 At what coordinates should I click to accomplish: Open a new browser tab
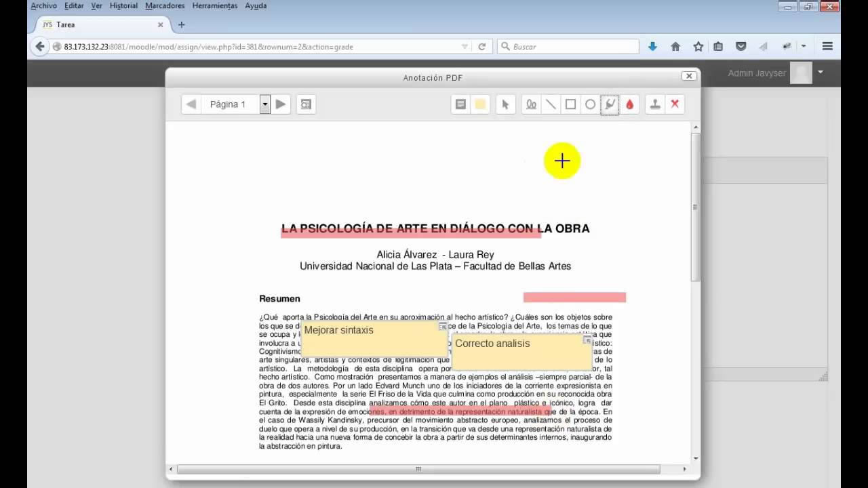[181, 24]
